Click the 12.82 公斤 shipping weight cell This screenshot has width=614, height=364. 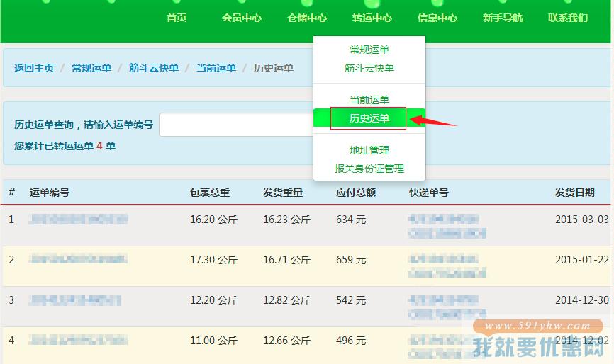pyautogui.click(x=286, y=300)
